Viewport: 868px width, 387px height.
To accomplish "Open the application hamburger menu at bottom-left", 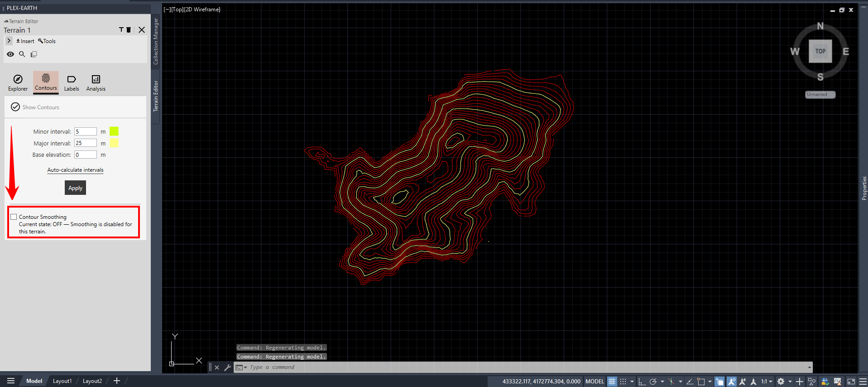I will click(x=11, y=381).
